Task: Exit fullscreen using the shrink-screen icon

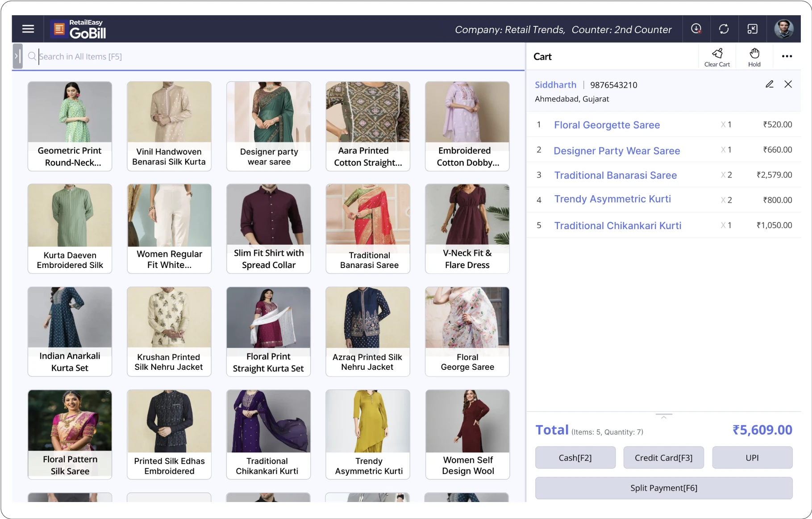Action: pyautogui.click(x=753, y=29)
